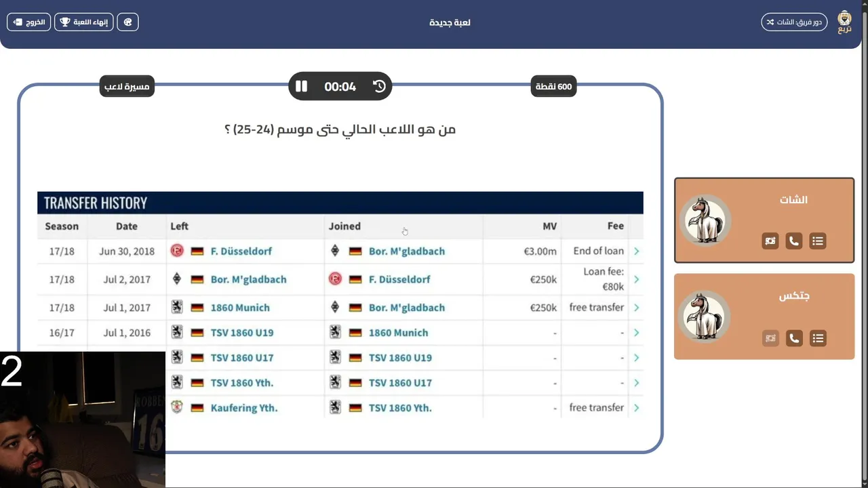Screen dimensions: 868x488
Task: Open TSV 1860 Yth. link in Left column
Action: [x=242, y=383]
